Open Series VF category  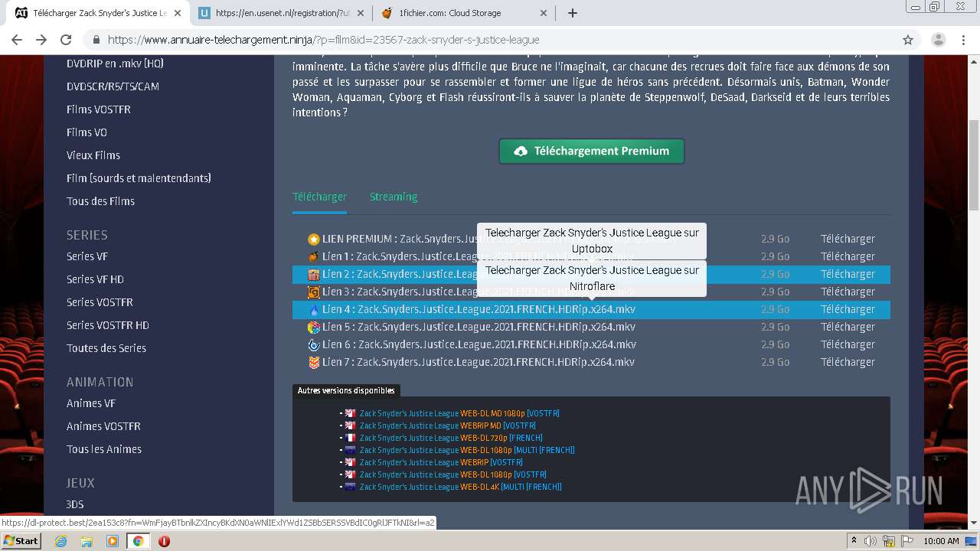87,256
